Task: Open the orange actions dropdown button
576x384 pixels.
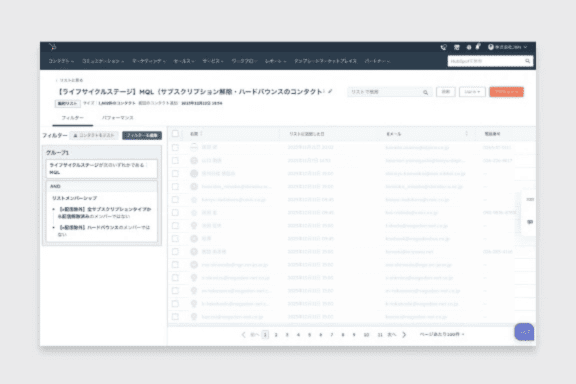Action: pos(506,92)
